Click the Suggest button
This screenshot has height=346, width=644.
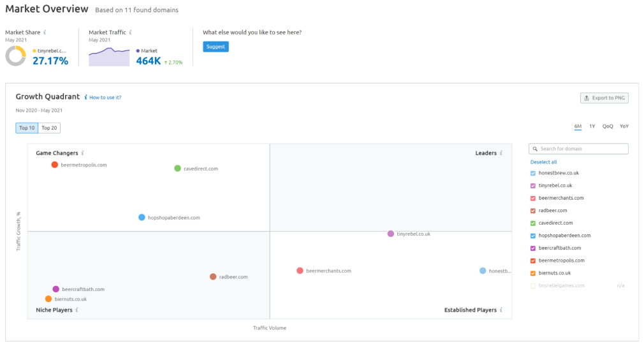click(x=216, y=47)
